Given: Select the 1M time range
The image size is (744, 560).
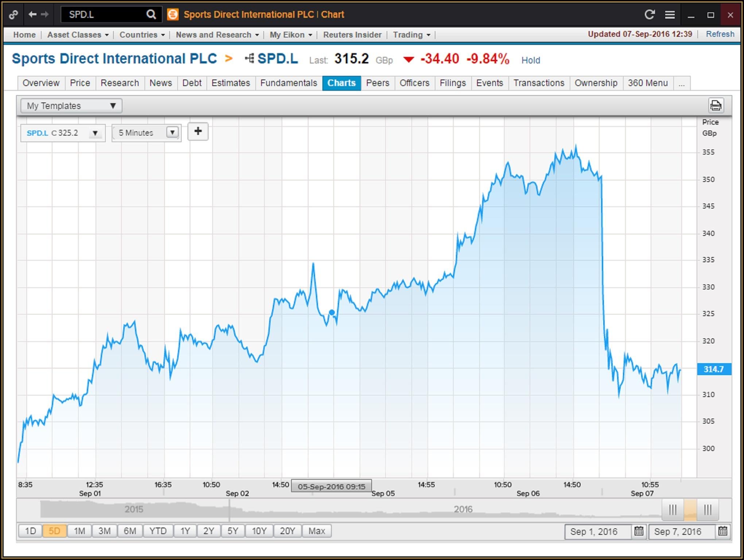Looking at the screenshot, I should (79, 531).
